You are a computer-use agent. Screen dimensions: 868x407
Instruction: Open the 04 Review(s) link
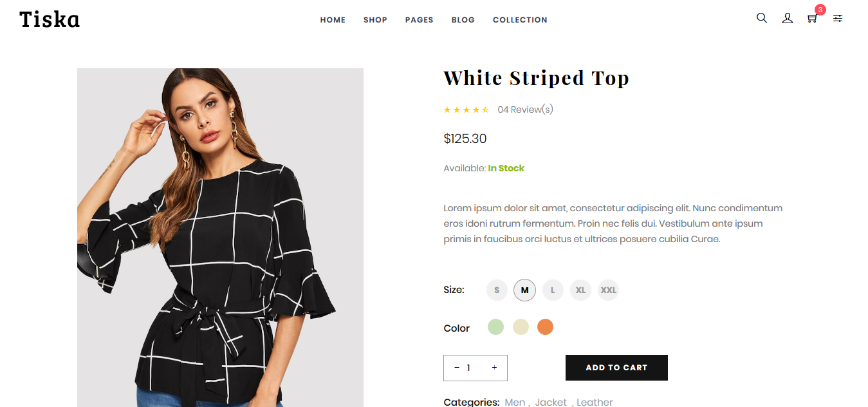pos(525,109)
